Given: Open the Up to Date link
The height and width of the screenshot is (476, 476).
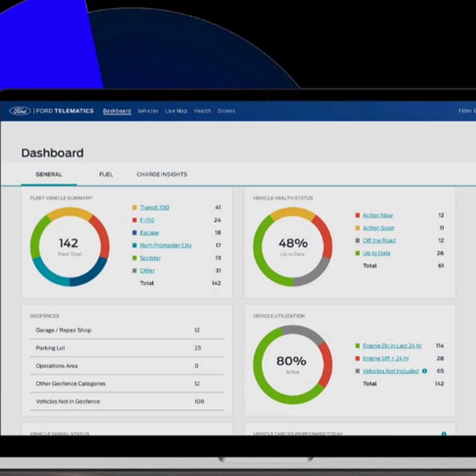Looking at the screenshot, I should tap(376, 253).
